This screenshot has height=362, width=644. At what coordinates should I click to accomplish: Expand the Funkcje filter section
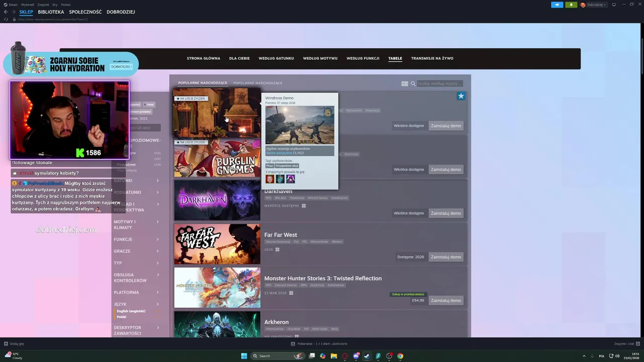pyautogui.click(x=136, y=239)
